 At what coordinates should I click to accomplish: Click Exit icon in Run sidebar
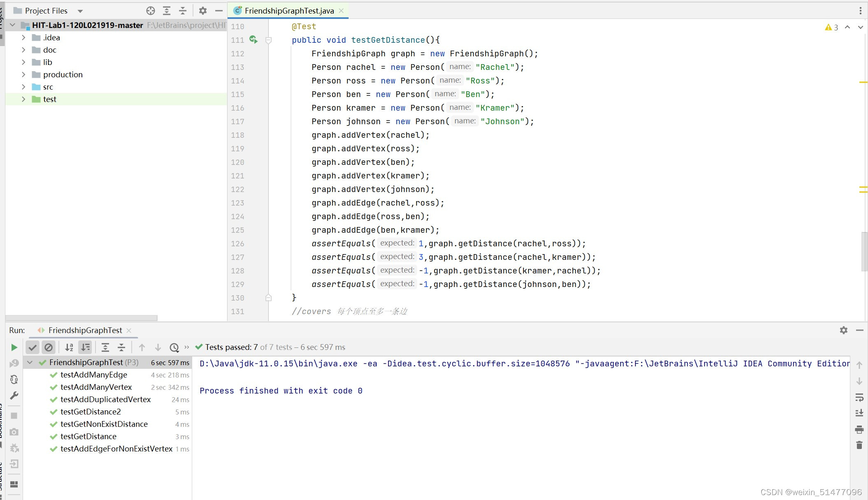14,464
